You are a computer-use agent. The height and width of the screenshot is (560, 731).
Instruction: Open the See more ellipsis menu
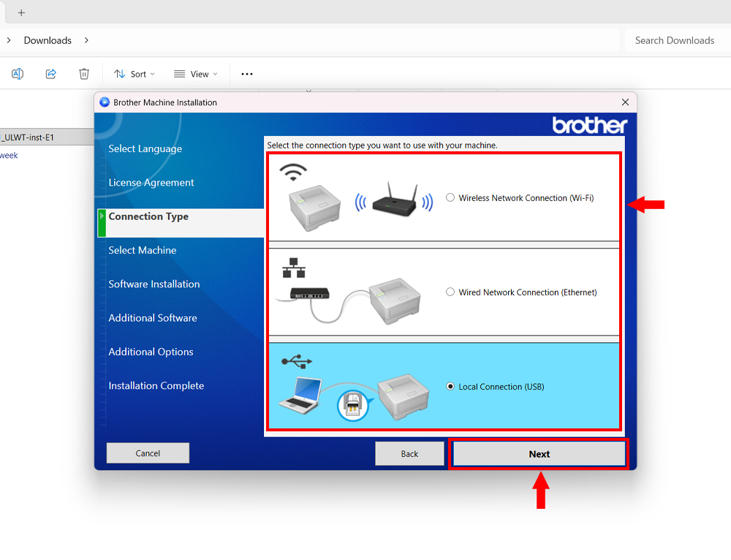click(246, 74)
